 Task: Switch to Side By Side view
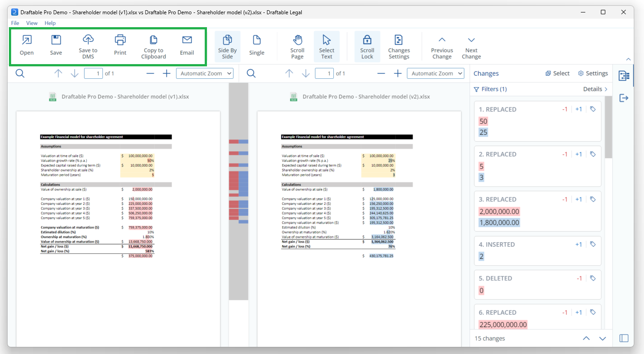point(227,46)
